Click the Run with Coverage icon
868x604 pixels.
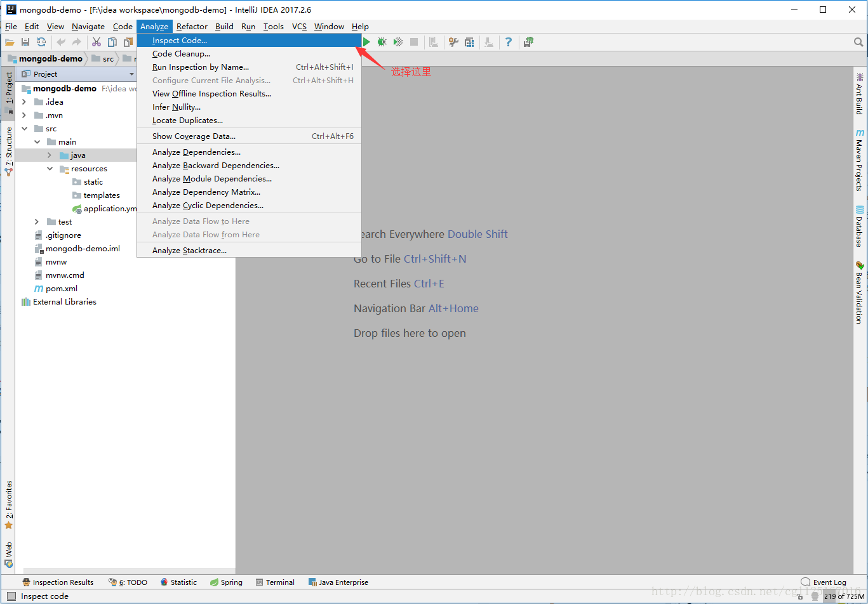(x=398, y=42)
